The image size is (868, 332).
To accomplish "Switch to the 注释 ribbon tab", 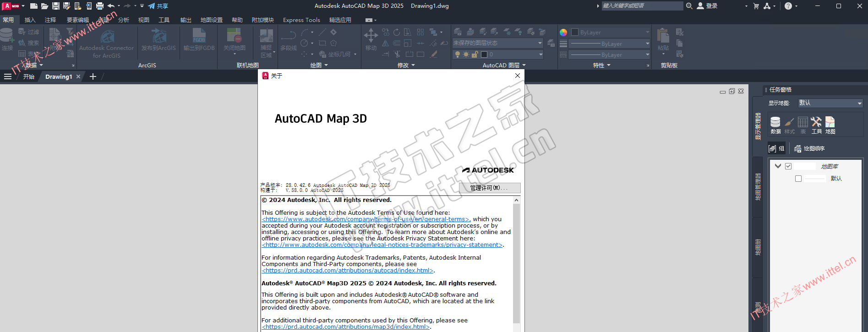I will point(50,20).
